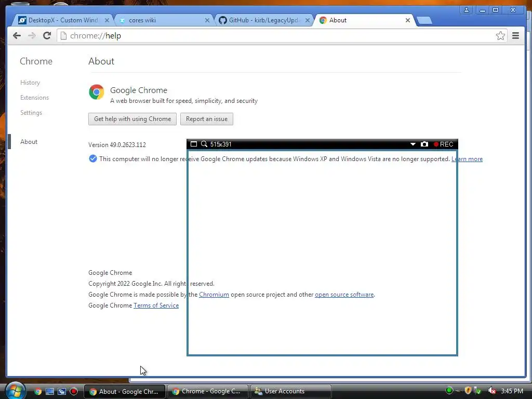Image resolution: width=532 pixels, height=399 pixels.
Task: Open the Chromium link
Action: point(214,295)
